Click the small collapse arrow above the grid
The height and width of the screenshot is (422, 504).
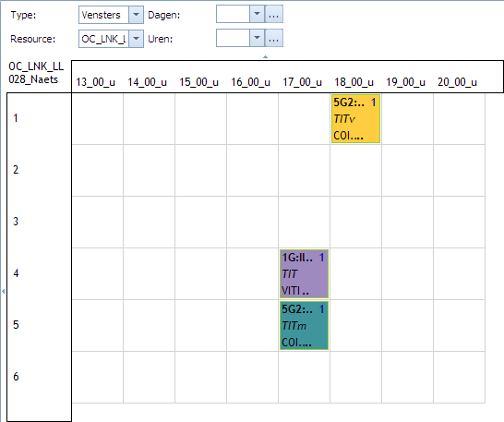tap(265, 57)
